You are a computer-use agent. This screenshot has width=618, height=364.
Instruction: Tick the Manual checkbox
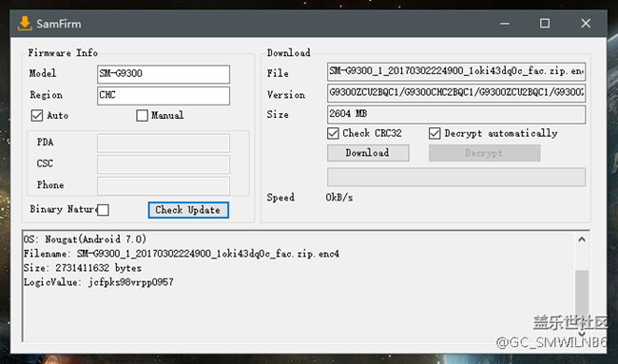tap(142, 115)
